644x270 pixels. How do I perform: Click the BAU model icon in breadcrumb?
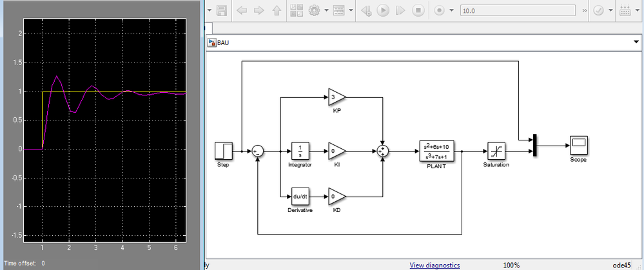(212, 43)
